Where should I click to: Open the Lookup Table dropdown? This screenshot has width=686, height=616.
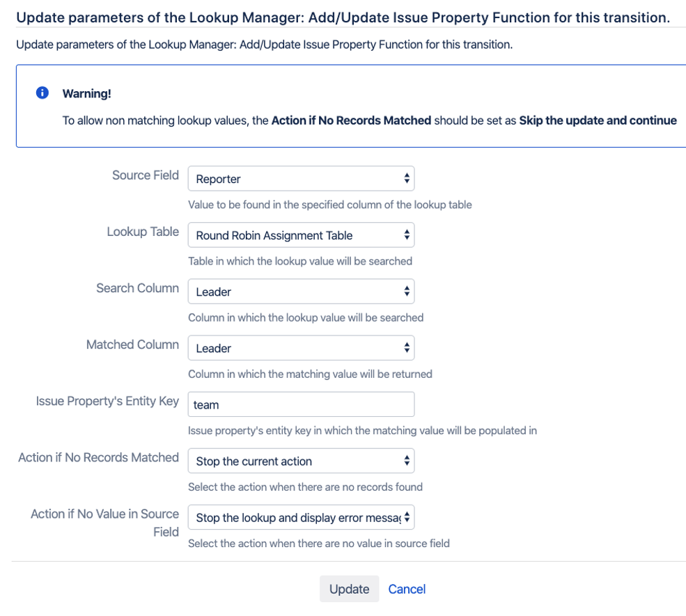click(x=301, y=235)
